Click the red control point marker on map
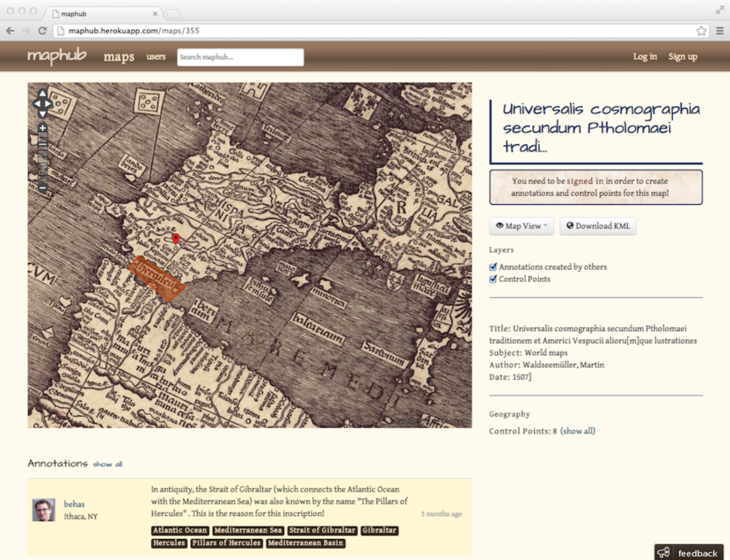730x560 pixels. (x=175, y=239)
